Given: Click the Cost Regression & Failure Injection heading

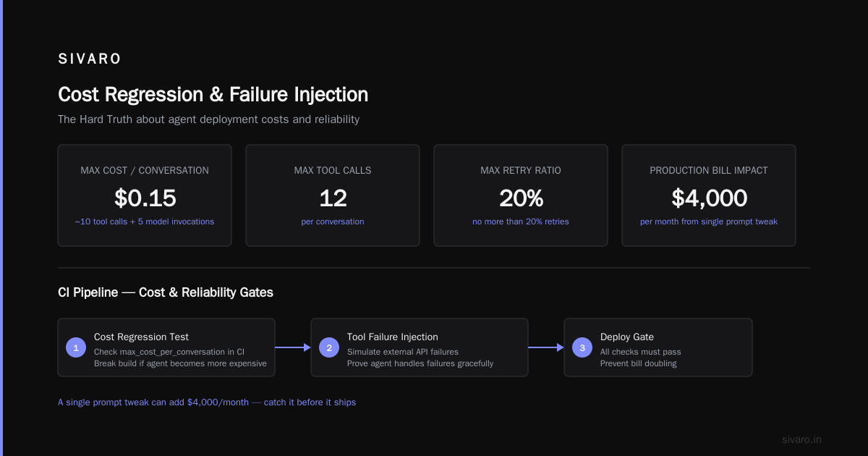Looking at the screenshot, I should (x=213, y=95).
